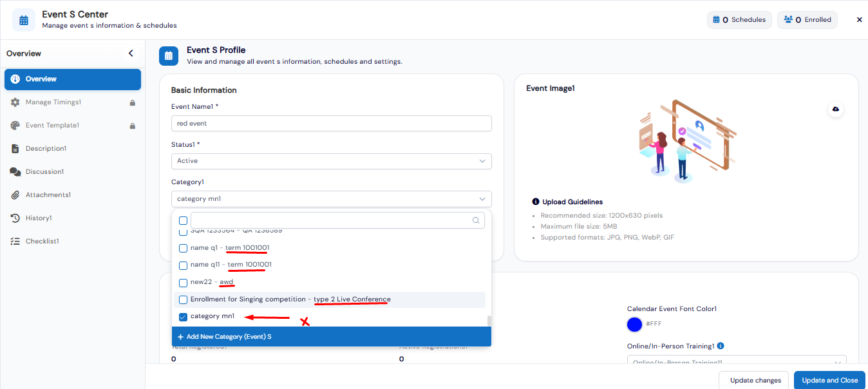The height and width of the screenshot is (389, 868).
Task: Click the 0 Enrolled badge
Action: [807, 20]
